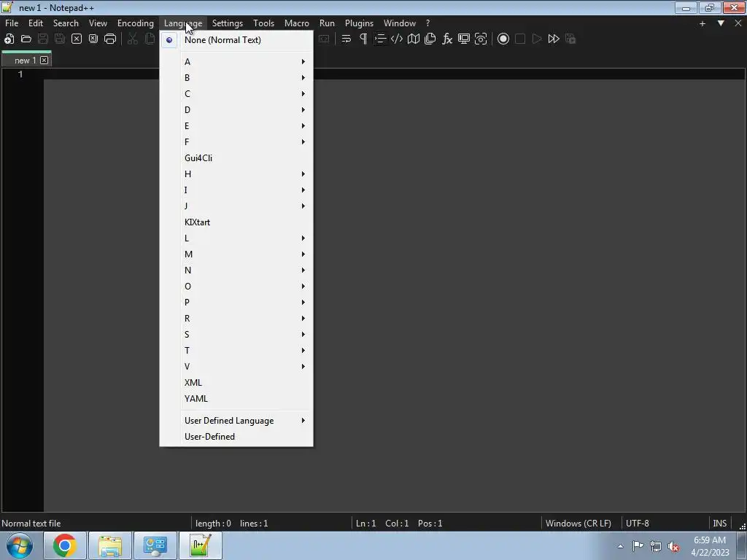Expand the S languages submenu
This screenshot has height=560, width=747.
click(236, 334)
